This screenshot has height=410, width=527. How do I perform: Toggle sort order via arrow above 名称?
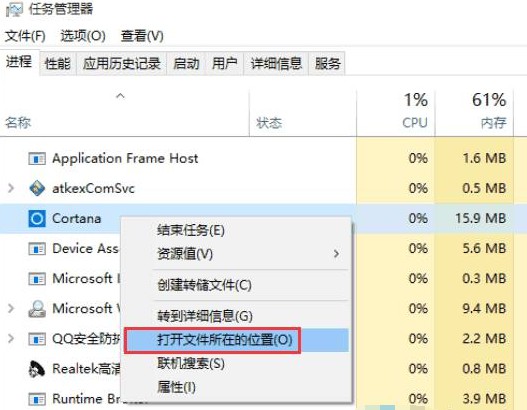tap(120, 96)
